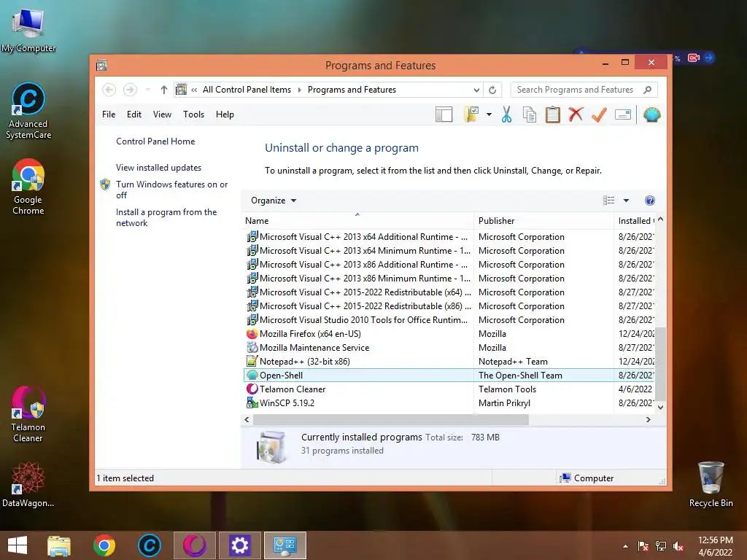Open Classic Explorer settings shell icon
The image size is (747, 560).
click(651, 114)
